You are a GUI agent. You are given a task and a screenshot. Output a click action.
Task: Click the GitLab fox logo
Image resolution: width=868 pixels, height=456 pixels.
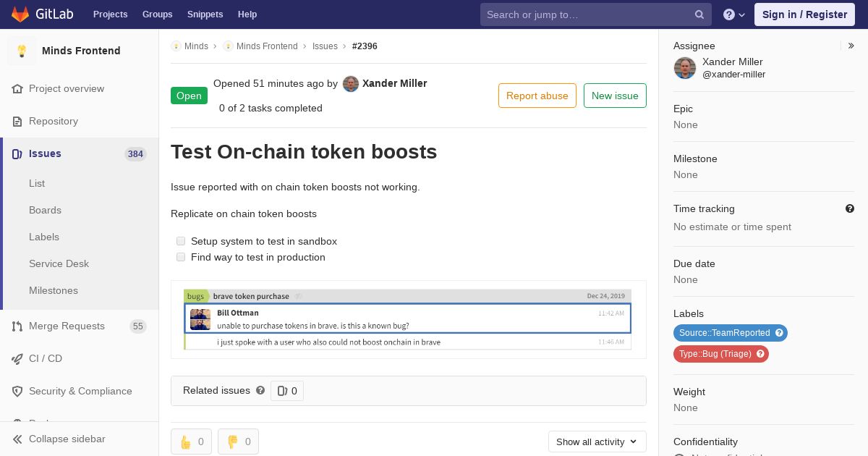coord(20,14)
